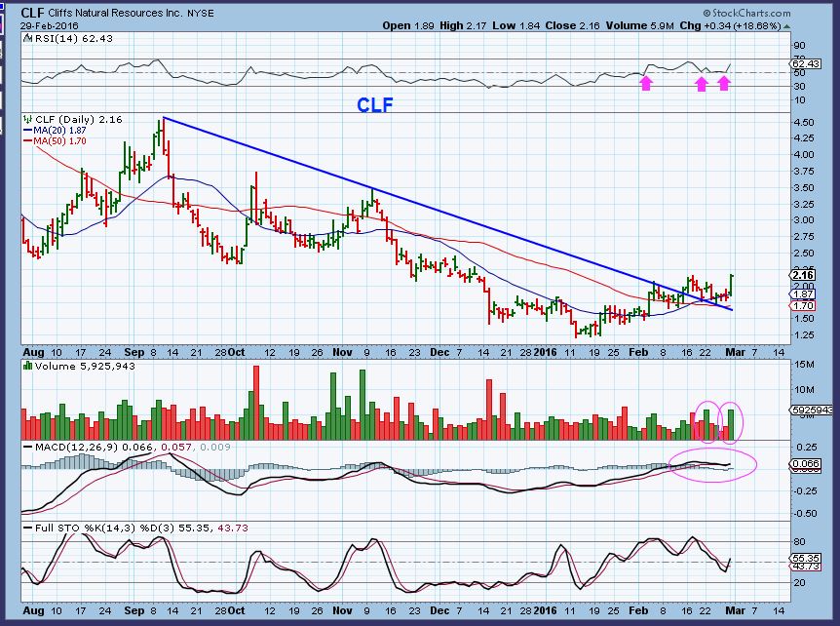This screenshot has height=626, width=840.
Task: Click the 62.43 value tag on RSI axis
Action: [x=805, y=63]
